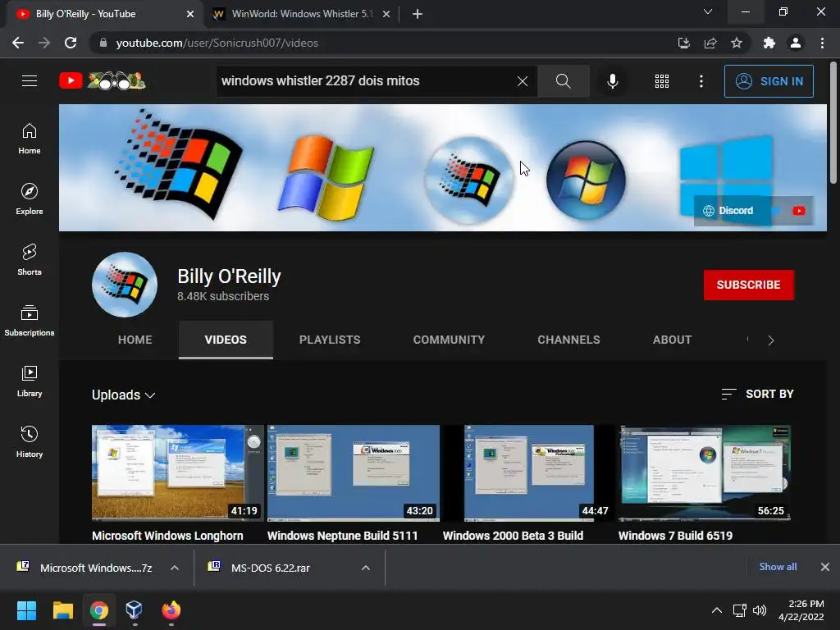Open Microsoft Windows Longhorn video title
The width and height of the screenshot is (840, 630).
pyautogui.click(x=167, y=536)
